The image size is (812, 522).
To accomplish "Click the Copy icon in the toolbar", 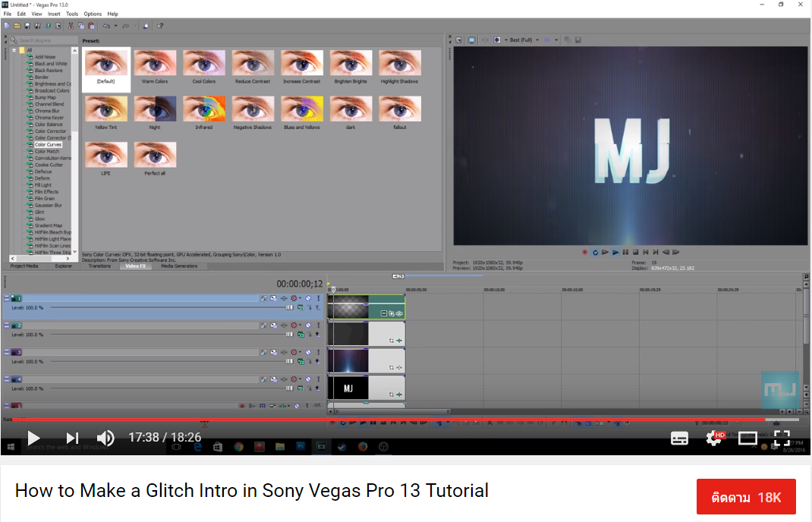I will point(80,26).
